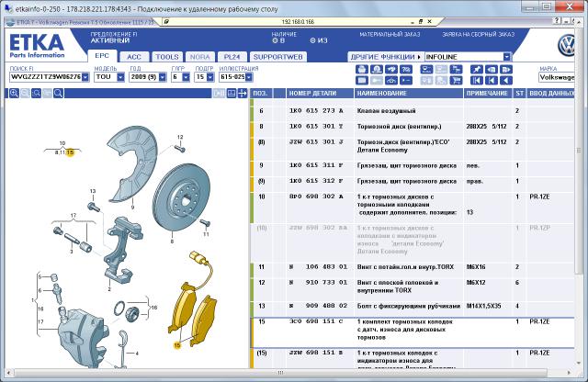Click the fourth icon in the top toolbar row
This screenshot has width=588, height=382.
click(x=406, y=70)
